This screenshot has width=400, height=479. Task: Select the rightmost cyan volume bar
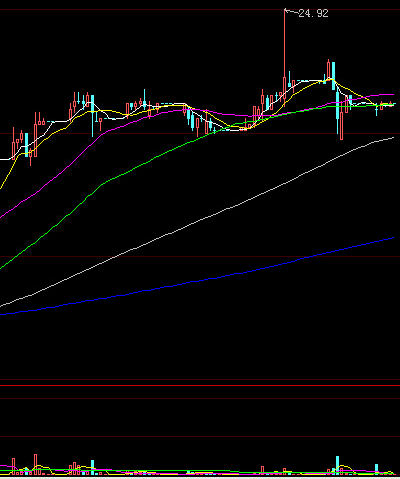[377, 469]
